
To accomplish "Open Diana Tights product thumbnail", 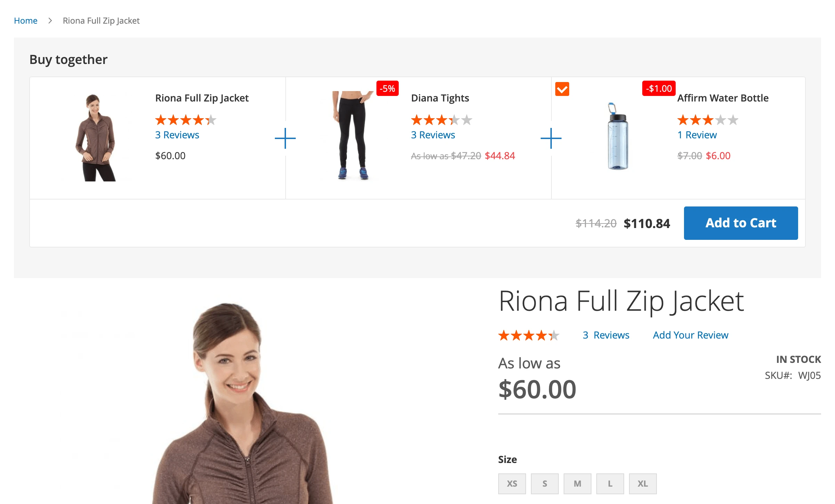I will 353,136.
